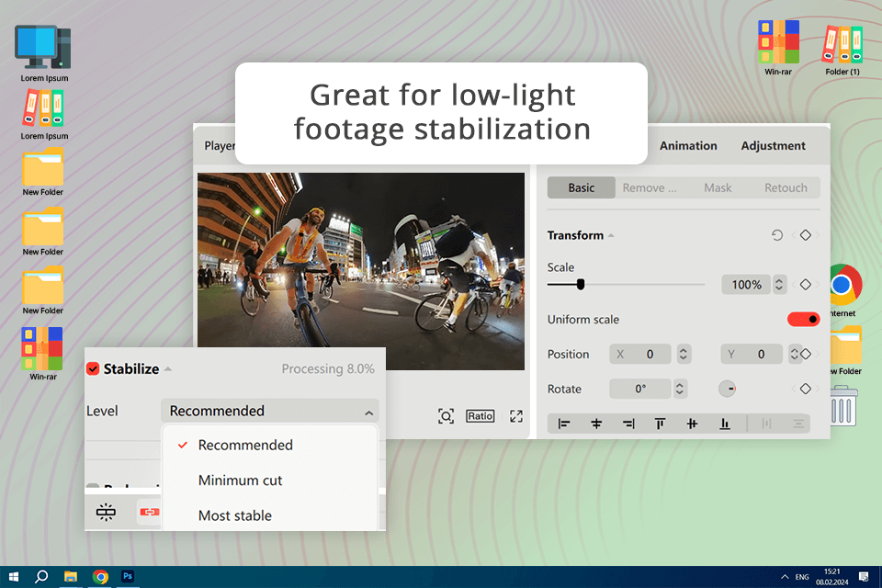
Task: Select the Remove sub-tab
Action: 650,188
